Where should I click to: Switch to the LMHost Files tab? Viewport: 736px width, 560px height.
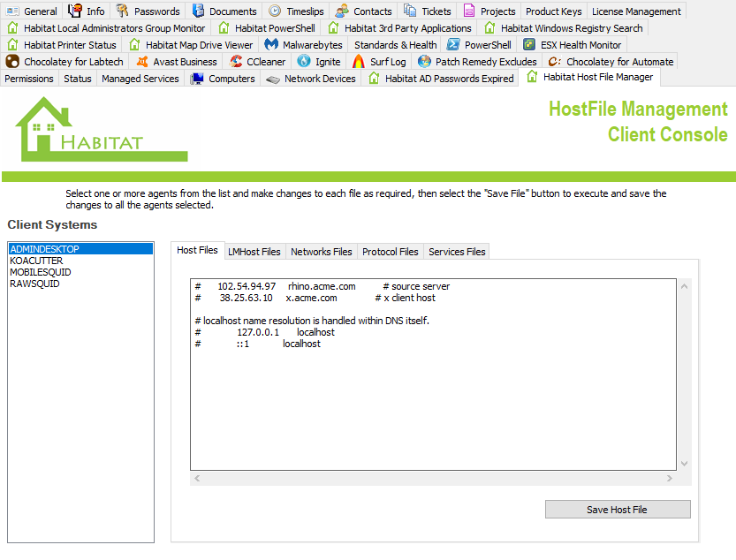coord(254,252)
